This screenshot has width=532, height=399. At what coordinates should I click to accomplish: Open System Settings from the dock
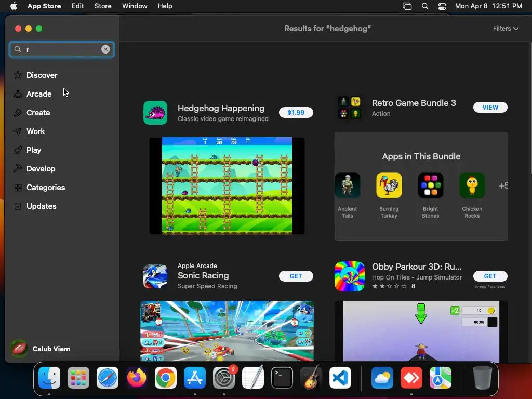click(x=224, y=378)
